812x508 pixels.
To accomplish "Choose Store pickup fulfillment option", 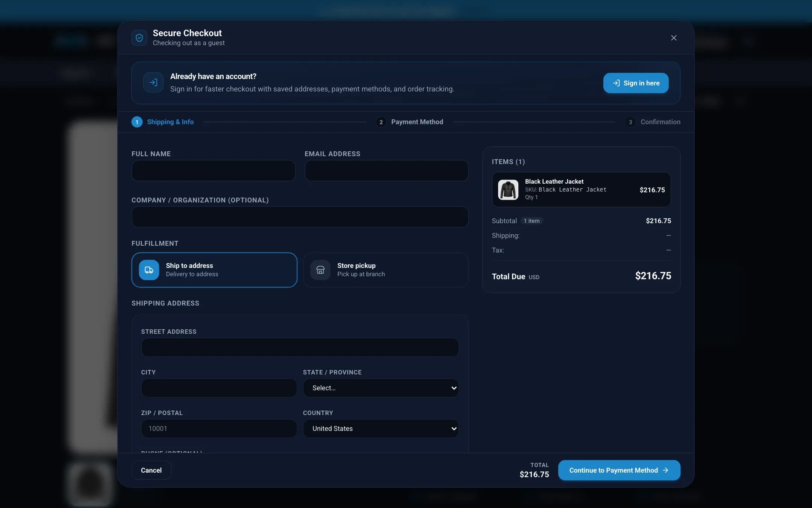I will [386, 270].
